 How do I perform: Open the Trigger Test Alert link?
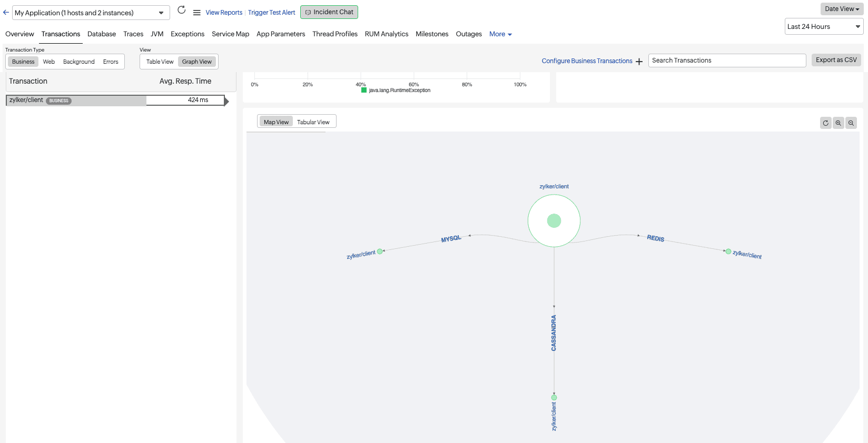[271, 13]
